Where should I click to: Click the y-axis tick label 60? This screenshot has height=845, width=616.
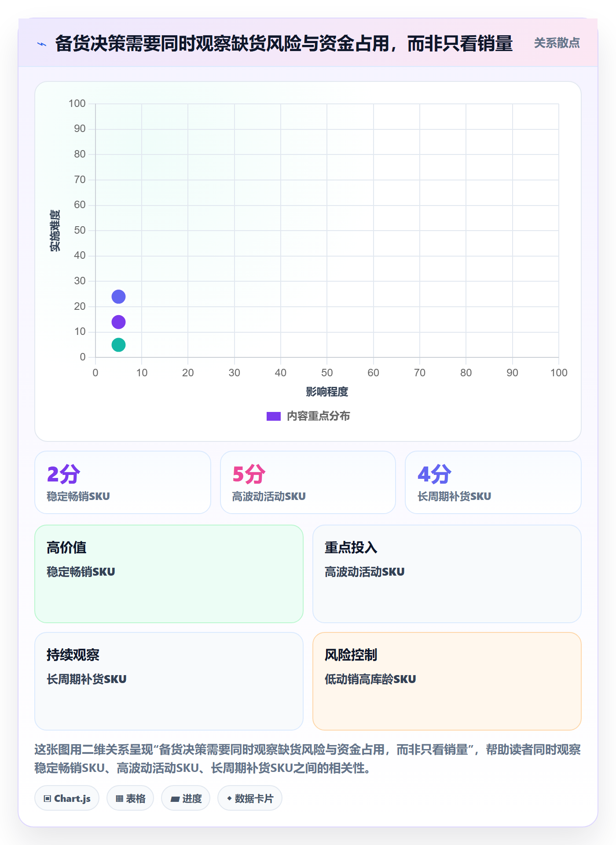[80, 205]
